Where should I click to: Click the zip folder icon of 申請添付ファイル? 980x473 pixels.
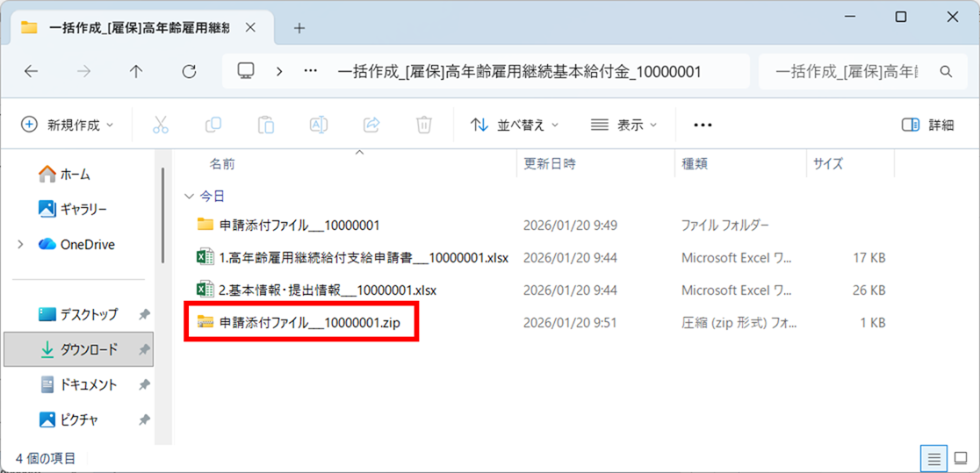point(205,322)
